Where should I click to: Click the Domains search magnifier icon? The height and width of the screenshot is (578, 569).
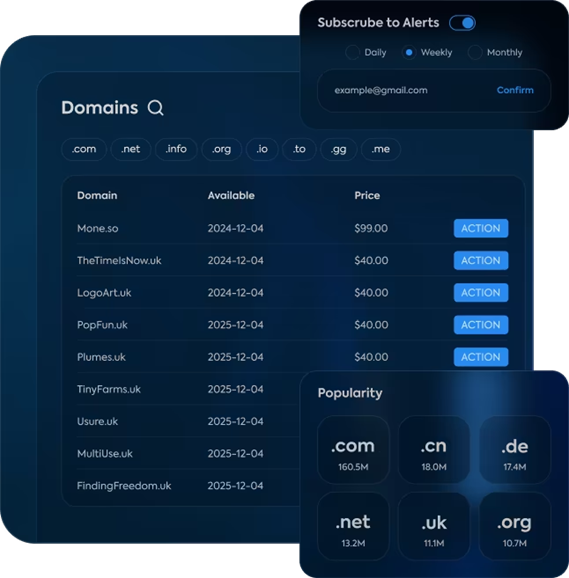(x=156, y=108)
